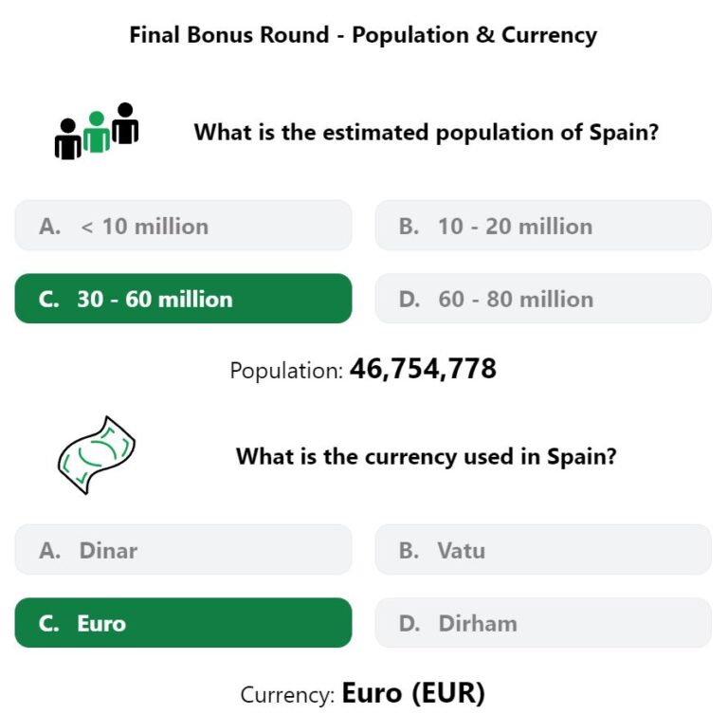The image size is (728, 714).
Task: Choose the Vatu currency answer
Action: click(x=543, y=550)
